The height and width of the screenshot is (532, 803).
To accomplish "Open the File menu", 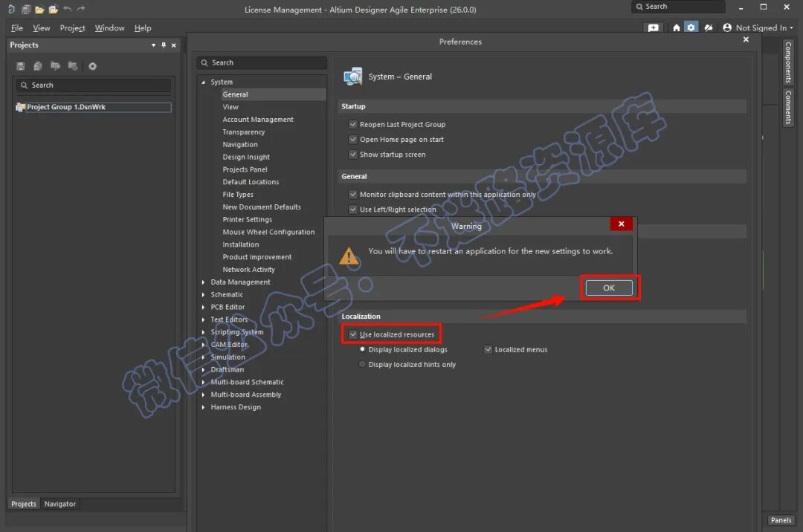I will point(17,28).
